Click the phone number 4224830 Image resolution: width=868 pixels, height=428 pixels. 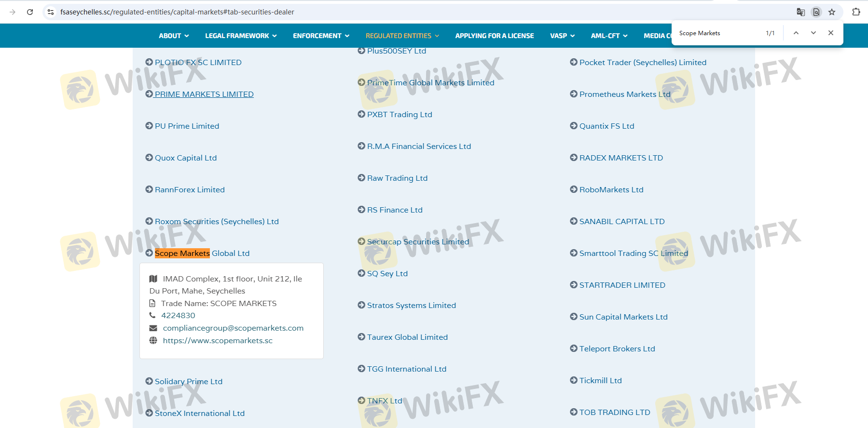[x=178, y=315]
